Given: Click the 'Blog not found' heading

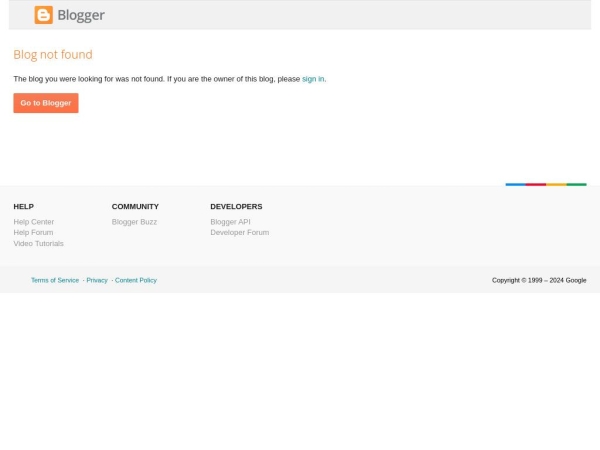Looking at the screenshot, I should (x=53, y=54).
